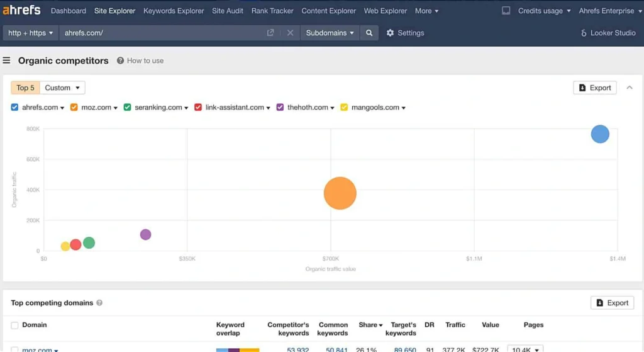Open the mangools.com legend dropdown arrow

[x=403, y=108]
